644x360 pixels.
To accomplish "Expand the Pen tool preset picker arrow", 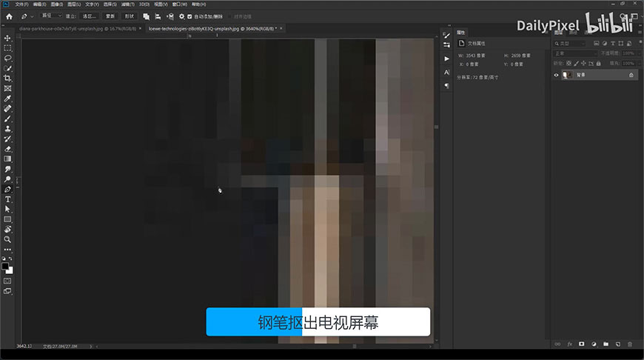I will point(32,17).
